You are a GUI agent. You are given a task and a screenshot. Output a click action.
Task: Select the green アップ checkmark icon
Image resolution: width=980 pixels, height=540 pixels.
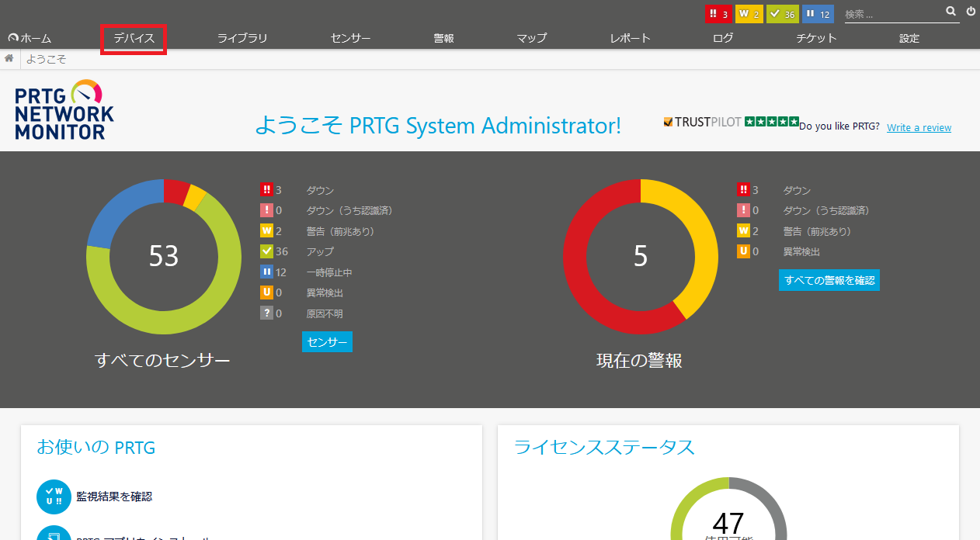(x=266, y=251)
